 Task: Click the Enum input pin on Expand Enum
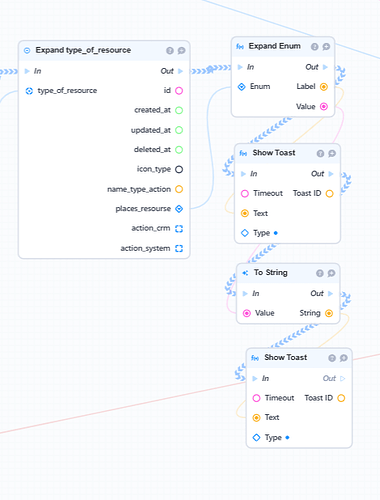(241, 87)
